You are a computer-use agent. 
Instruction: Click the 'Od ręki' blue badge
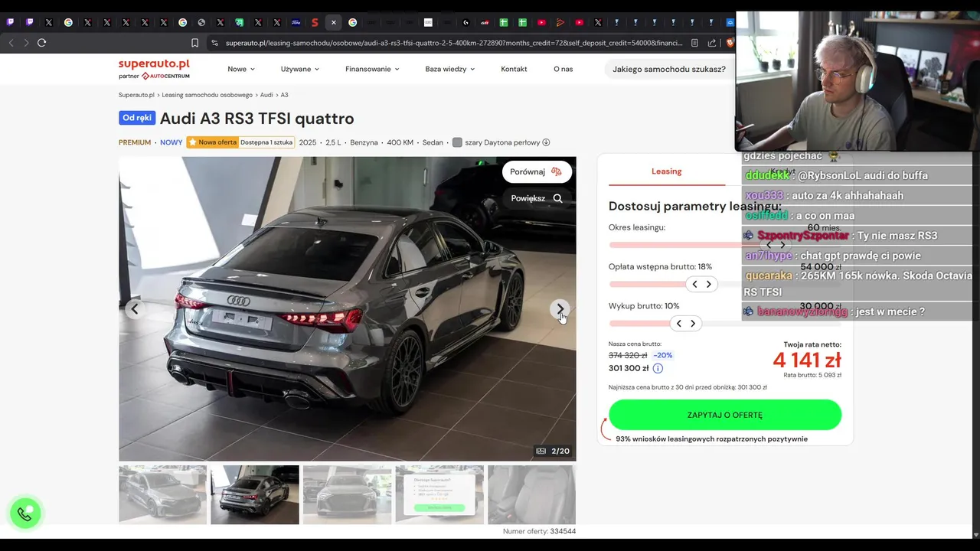point(137,118)
